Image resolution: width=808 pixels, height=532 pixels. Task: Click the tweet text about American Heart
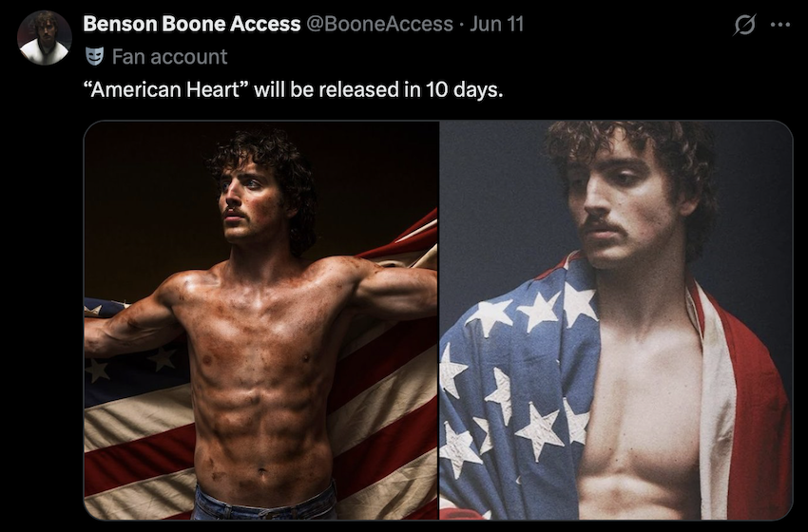coord(293,89)
